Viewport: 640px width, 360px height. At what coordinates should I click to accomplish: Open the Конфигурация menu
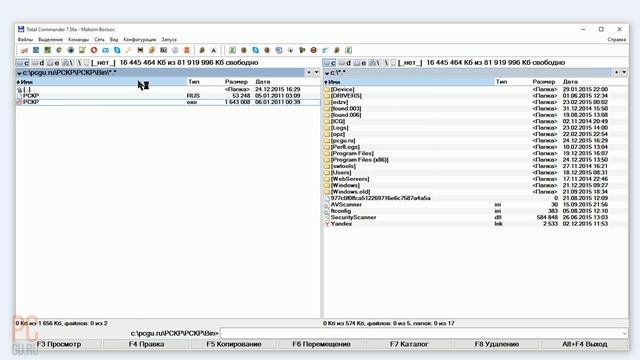(140, 40)
